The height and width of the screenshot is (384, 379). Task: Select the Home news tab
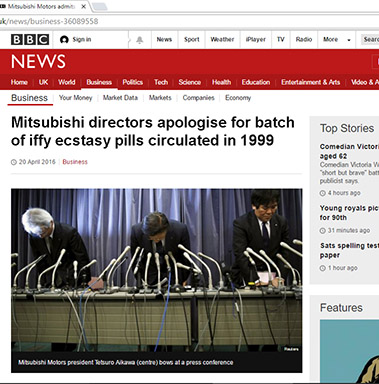click(x=19, y=82)
